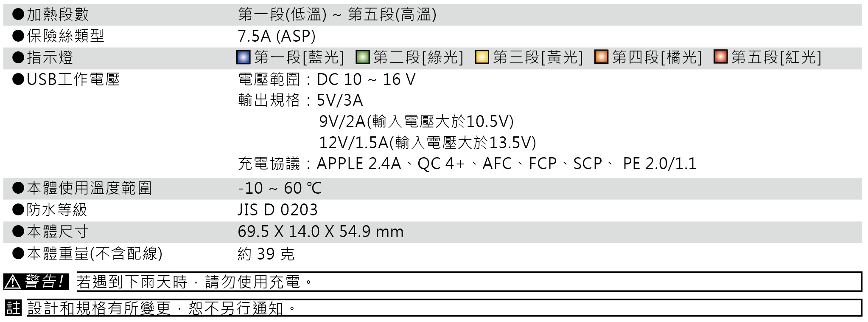868x322 pixels.
Task: Click the 本體使用溫度範圍 row label
Action: tap(89, 188)
